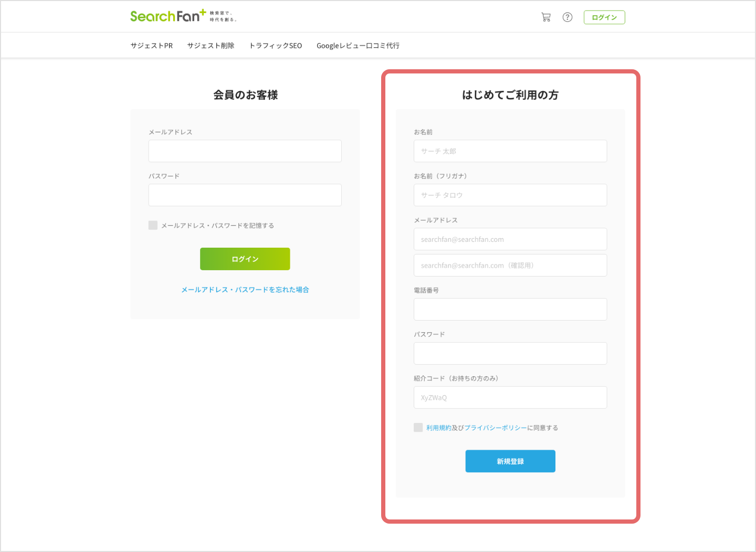Tick the terms agreement checkbox

(418, 428)
